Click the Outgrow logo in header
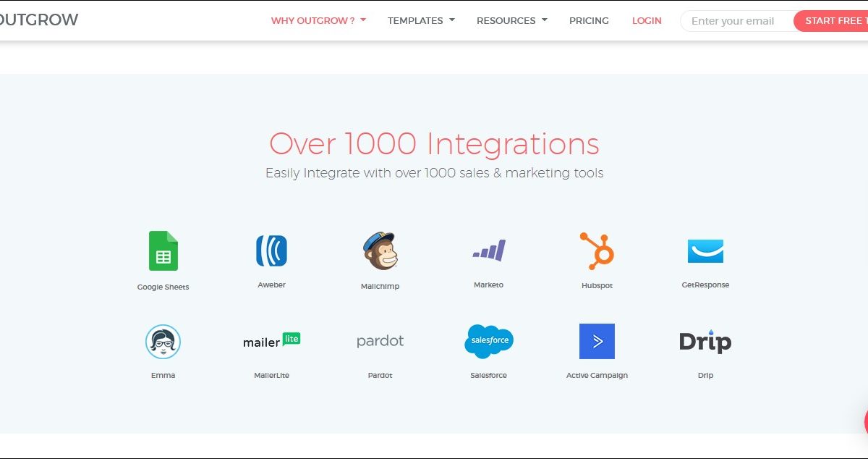The height and width of the screenshot is (459, 868). point(38,20)
